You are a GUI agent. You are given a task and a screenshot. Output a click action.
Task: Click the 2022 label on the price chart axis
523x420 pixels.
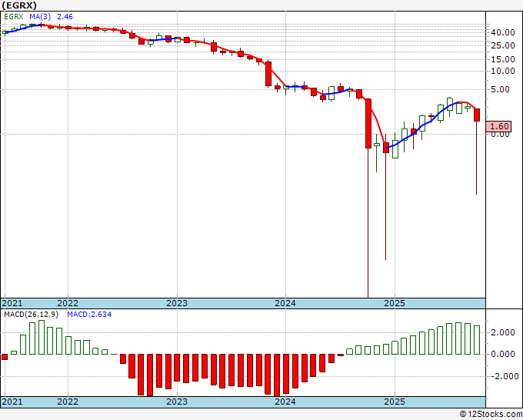coord(68,303)
